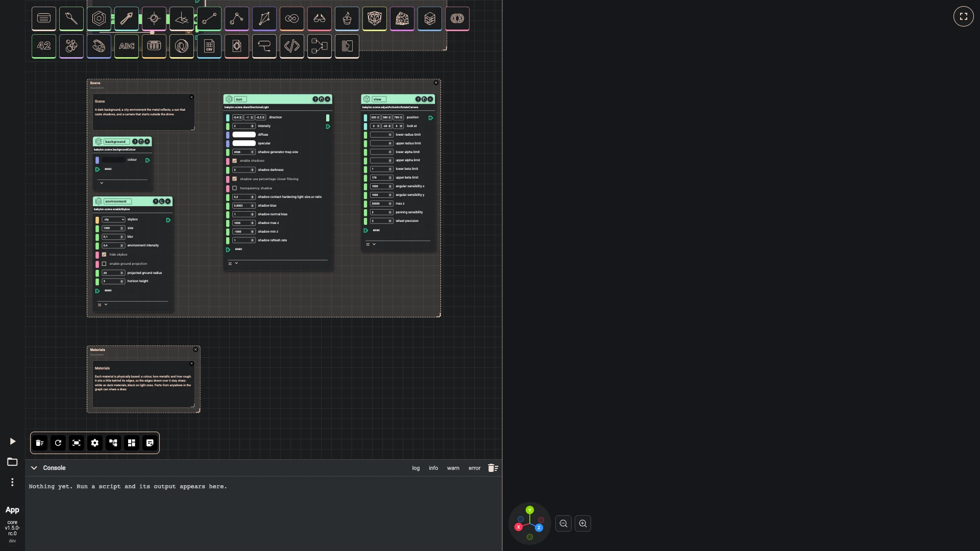Filter console by warn
980x551 pixels.
(x=453, y=468)
